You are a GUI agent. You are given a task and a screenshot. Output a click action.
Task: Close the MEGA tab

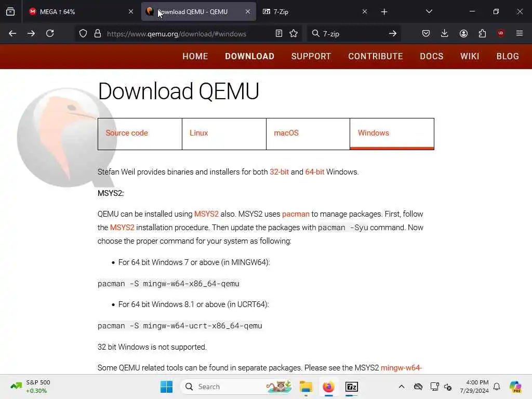pyautogui.click(x=131, y=11)
